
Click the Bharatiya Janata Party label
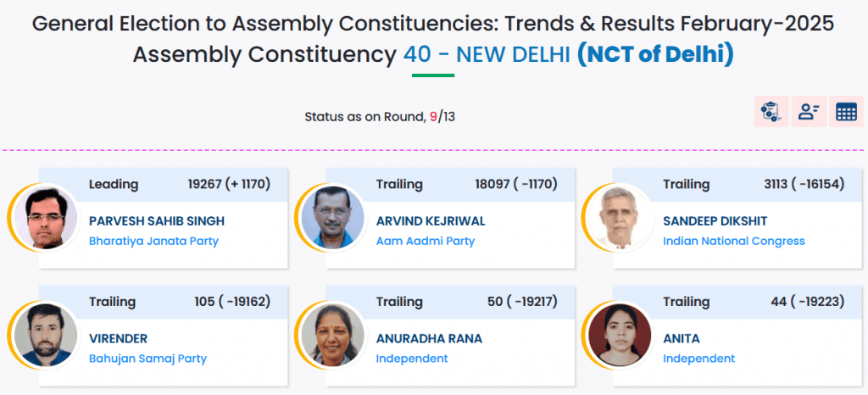153,241
